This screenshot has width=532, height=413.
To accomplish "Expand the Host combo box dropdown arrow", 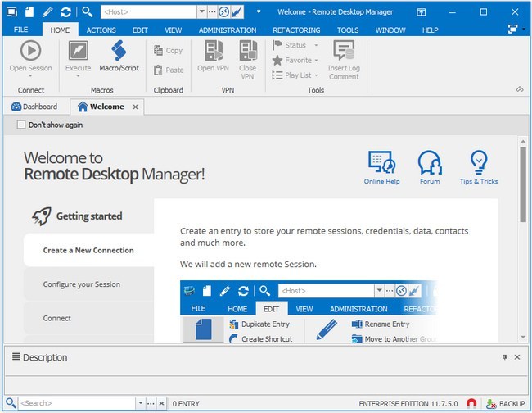I will tap(202, 12).
